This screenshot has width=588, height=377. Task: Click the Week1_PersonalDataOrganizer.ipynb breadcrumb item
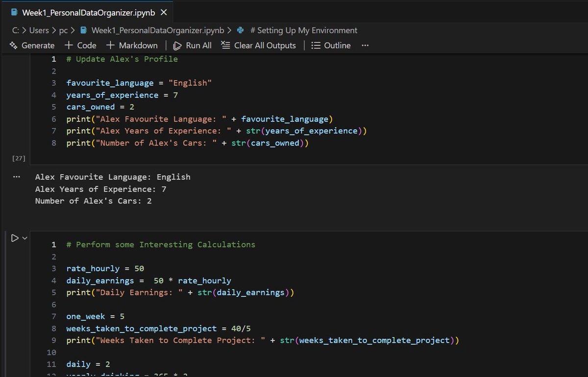click(x=157, y=30)
